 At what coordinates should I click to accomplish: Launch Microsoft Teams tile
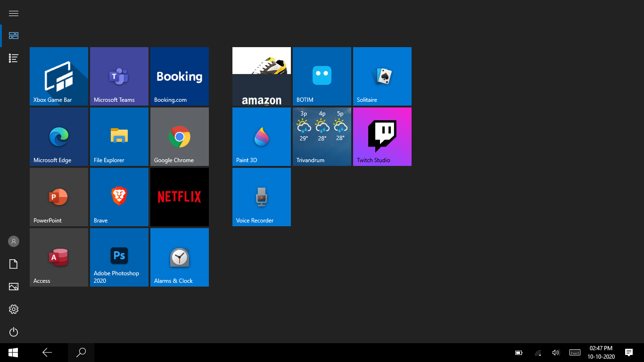point(119,76)
